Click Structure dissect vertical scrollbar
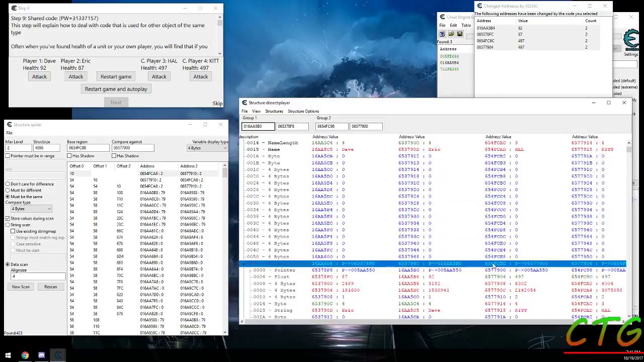The width and height of the screenshot is (644, 362). point(628,229)
